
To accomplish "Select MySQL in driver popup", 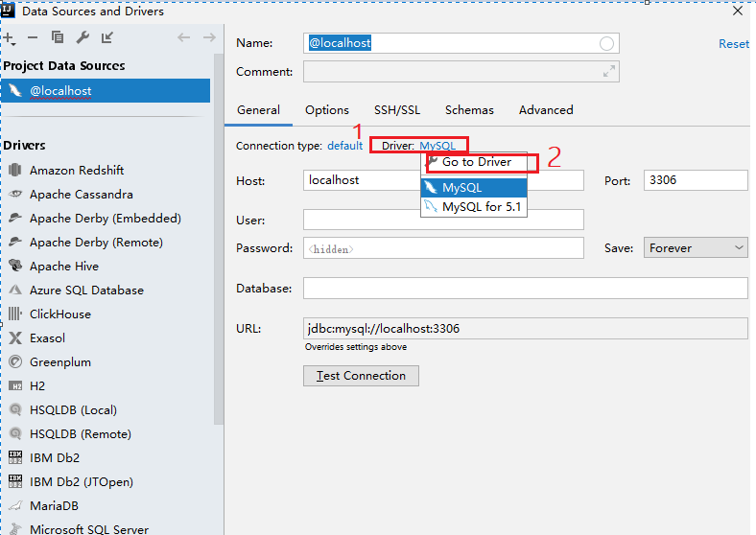I will tap(474, 188).
